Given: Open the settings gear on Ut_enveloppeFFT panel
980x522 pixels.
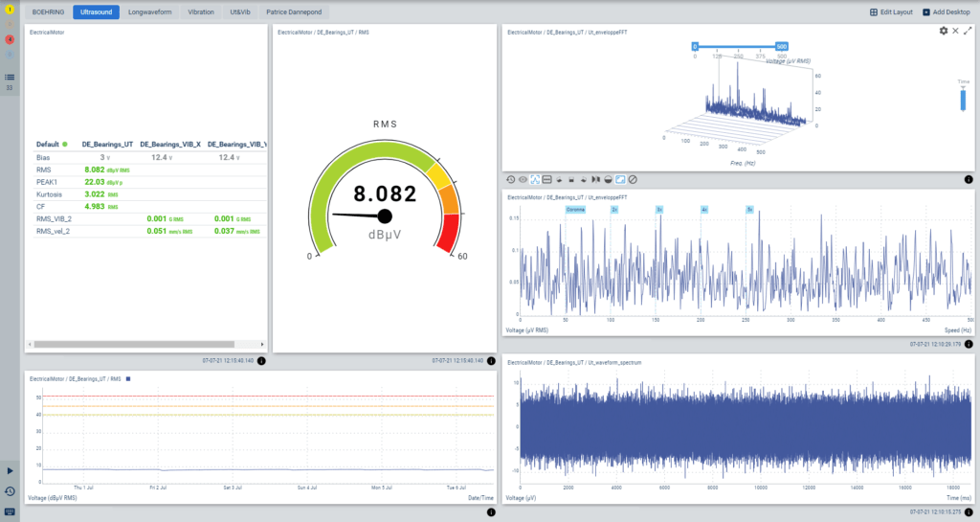Looking at the screenshot, I should (944, 31).
